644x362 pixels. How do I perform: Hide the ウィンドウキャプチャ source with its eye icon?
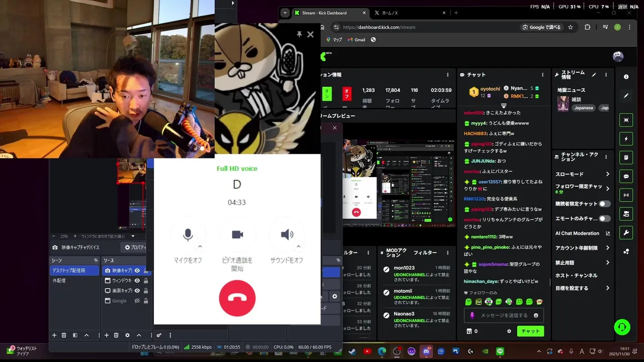137,281
